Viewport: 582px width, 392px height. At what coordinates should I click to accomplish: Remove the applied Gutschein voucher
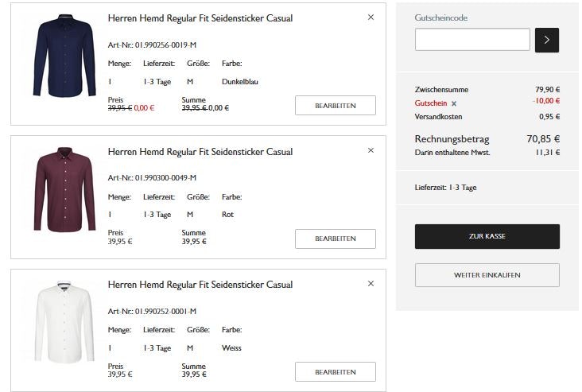click(454, 103)
